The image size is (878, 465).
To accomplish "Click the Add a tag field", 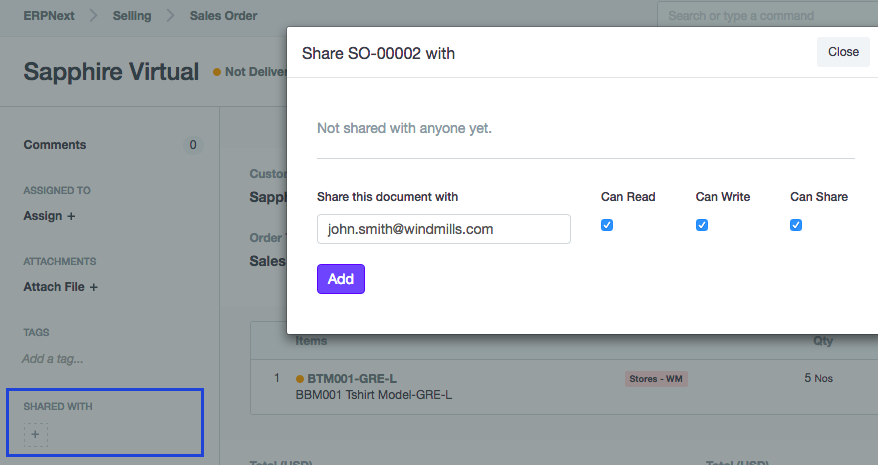I will click(x=53, y=359).
